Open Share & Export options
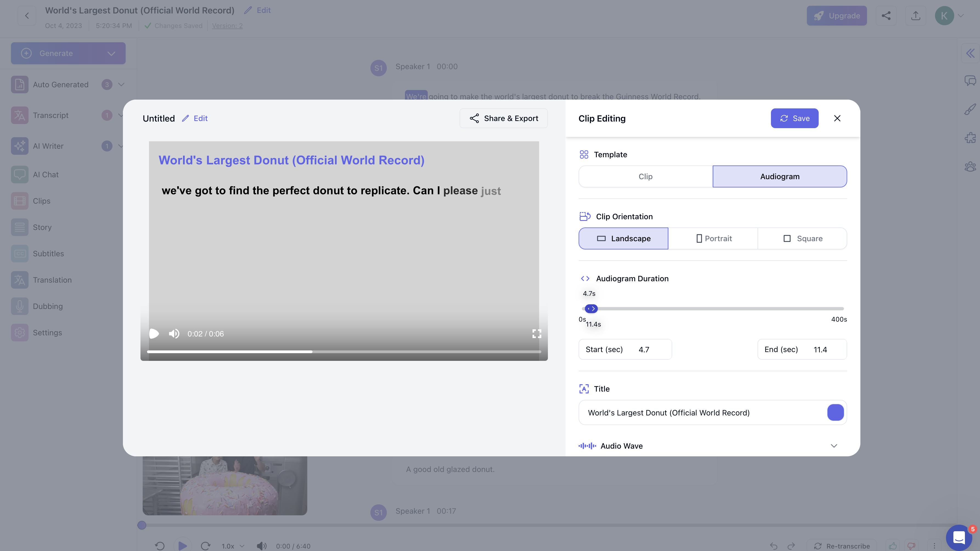Viewport: 980px width, 551px height. pyautogui.click(x=503, y=118)
